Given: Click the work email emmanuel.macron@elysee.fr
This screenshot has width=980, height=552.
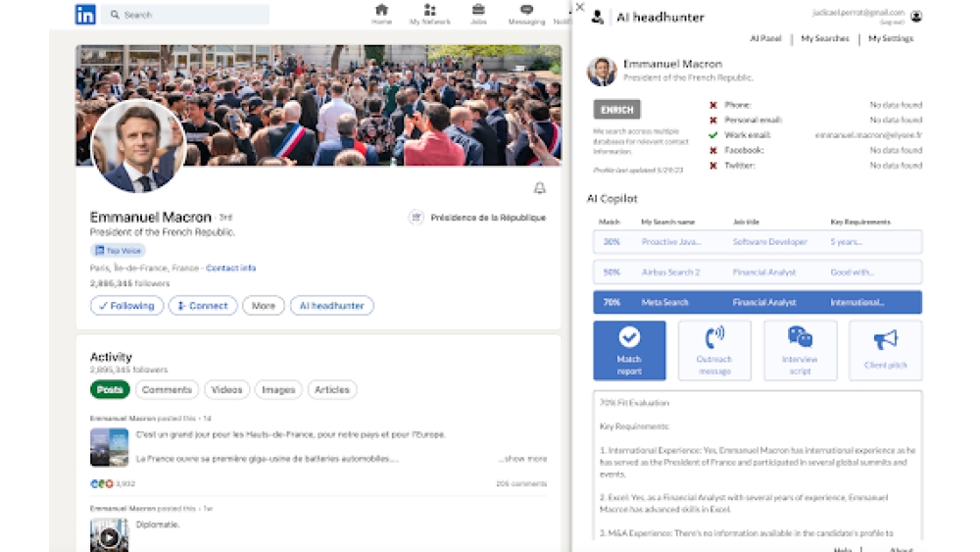Looking at the screenshot, I should click(868, 135).
